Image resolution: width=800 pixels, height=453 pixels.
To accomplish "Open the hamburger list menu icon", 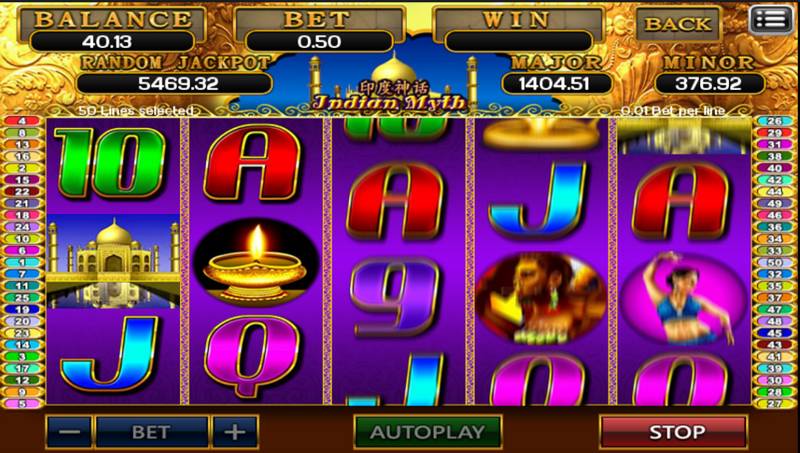I will 771,20.
